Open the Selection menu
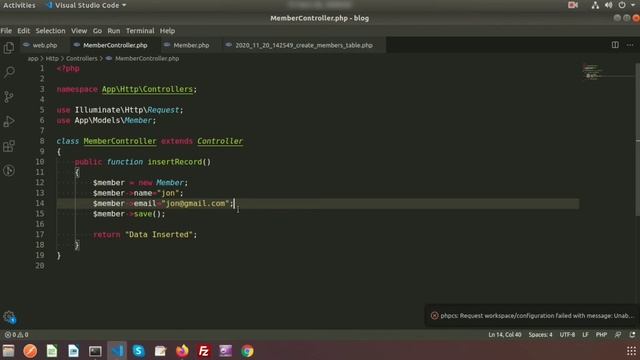Image resolution: width=640 pixels, height=360 pixels. 50,31
